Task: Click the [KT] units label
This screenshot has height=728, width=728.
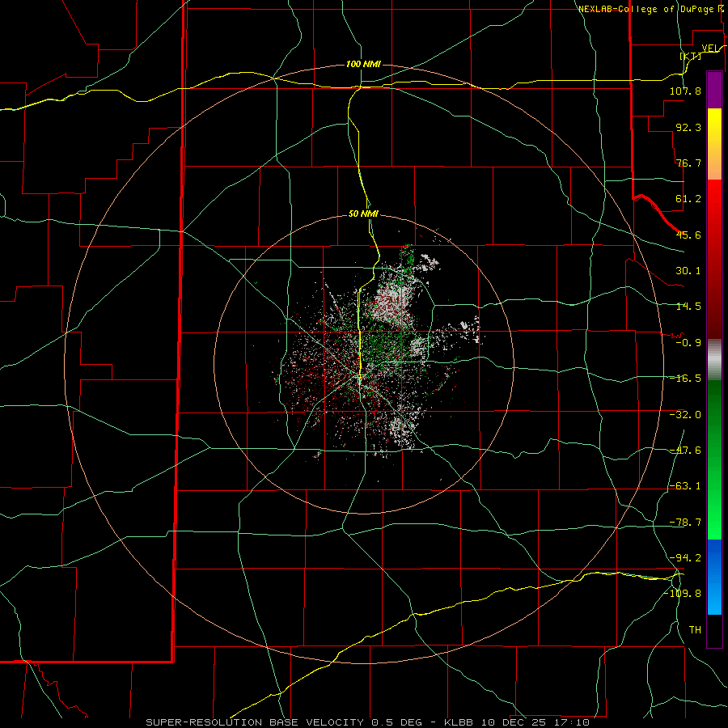Action: point(691,56)
